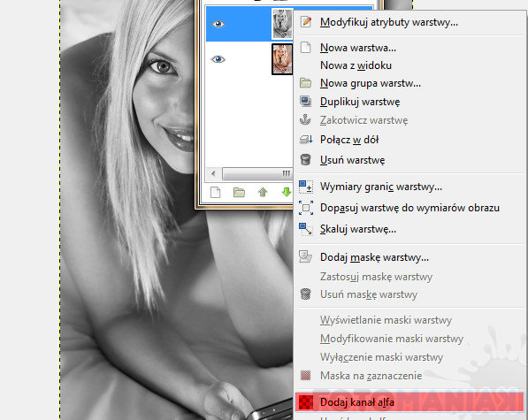Select 'Dopasuj warstwę do wymiarów obrazu'
Viewport: 528px width, 420px height.
pos(409,208)
